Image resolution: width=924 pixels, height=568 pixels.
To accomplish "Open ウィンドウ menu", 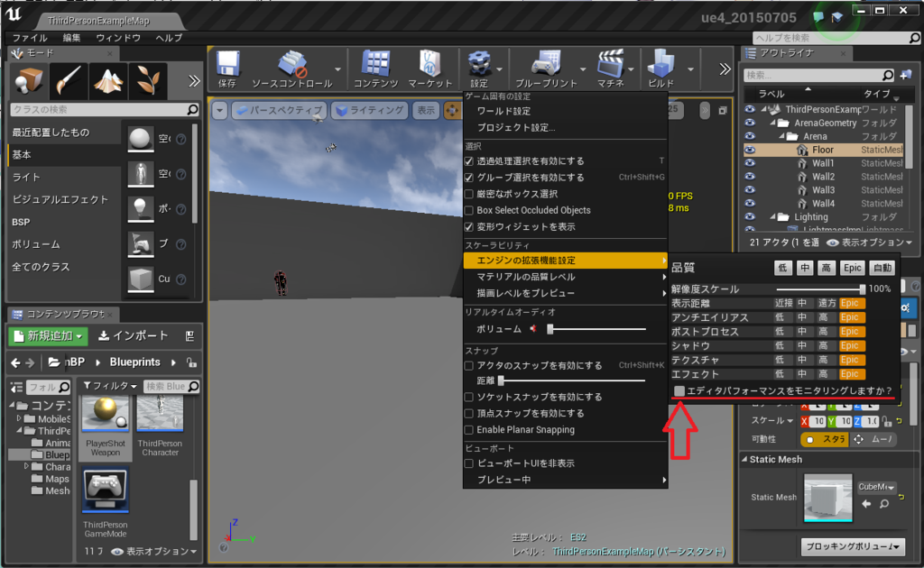I will [x=118, y=38].
